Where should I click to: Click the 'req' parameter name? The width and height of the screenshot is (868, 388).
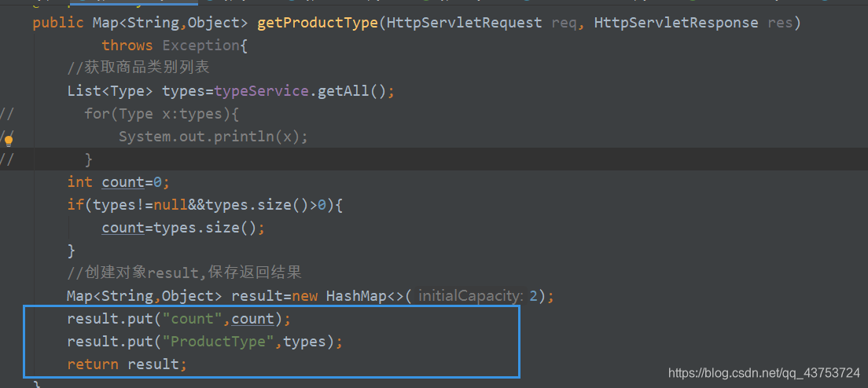(x=564, y=24)
